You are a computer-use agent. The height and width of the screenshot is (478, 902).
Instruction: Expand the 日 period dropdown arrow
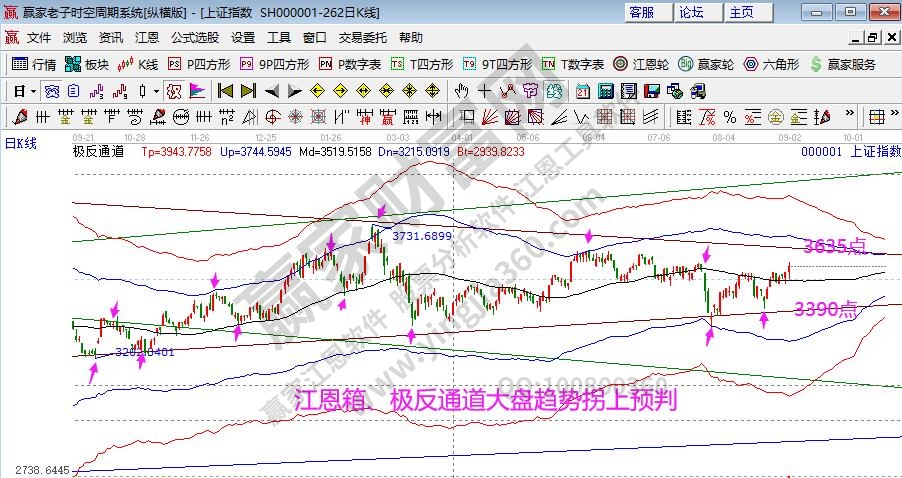click(x=32, y=91)
